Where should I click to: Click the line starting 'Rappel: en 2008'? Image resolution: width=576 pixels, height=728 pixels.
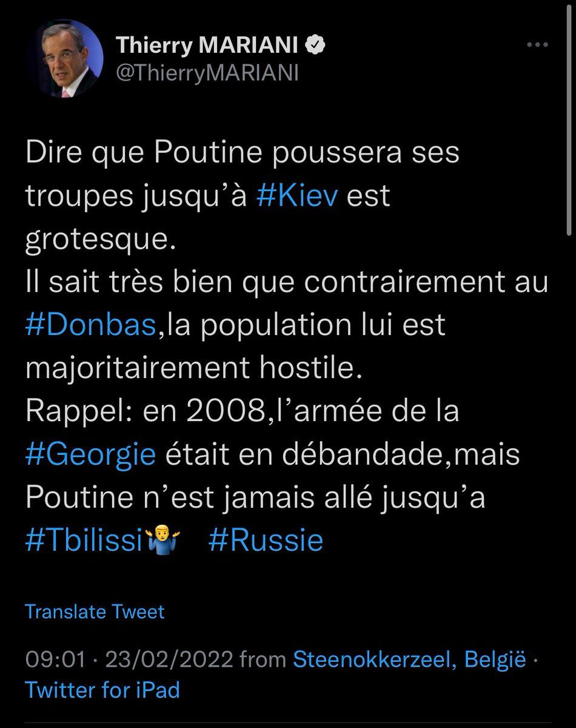(x=243, y=412)
